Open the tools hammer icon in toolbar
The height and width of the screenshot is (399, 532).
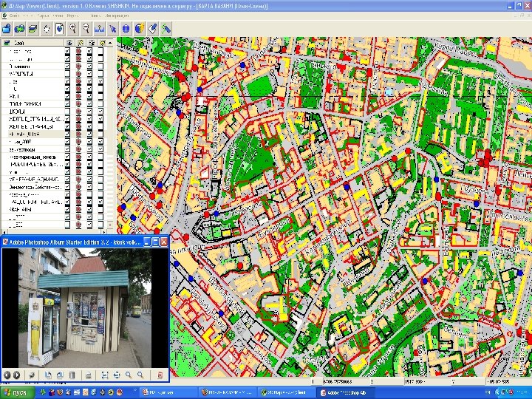(x=166, y=29)
